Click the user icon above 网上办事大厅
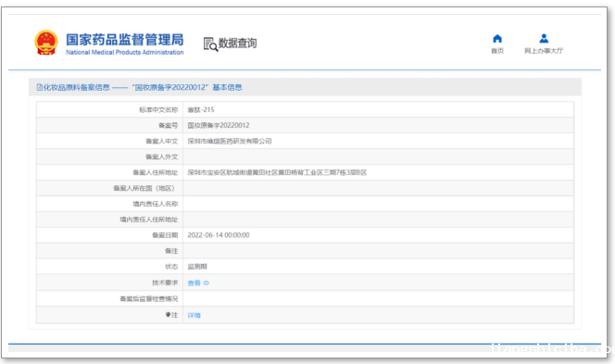 click(544, 39)
